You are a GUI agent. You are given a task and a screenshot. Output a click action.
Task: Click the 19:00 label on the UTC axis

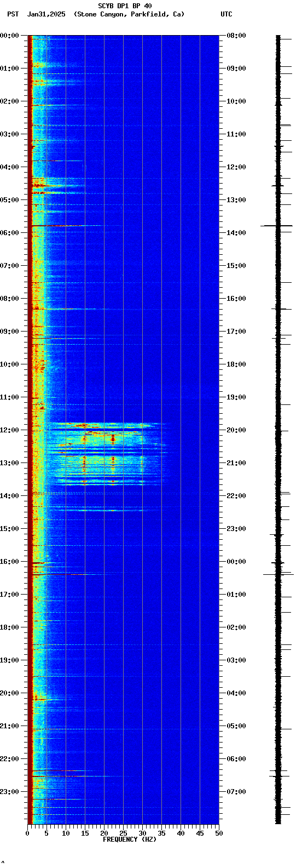click(236, 397)
